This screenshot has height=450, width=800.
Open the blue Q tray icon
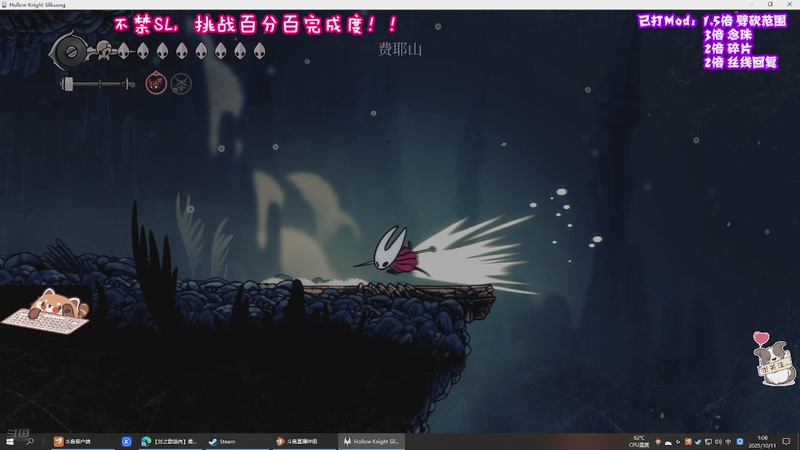(x=740, y=442)
